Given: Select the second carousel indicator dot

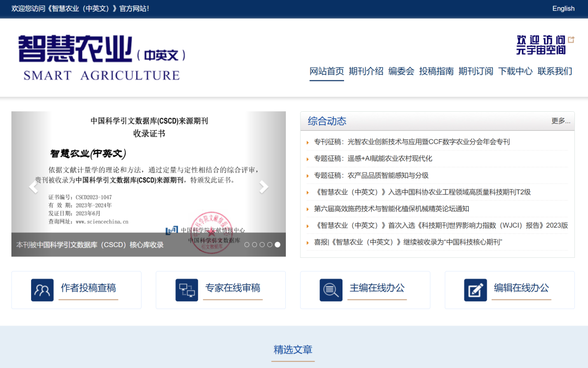Looking at the screenshot, I should pyautogui.click(x=255, y=244).
